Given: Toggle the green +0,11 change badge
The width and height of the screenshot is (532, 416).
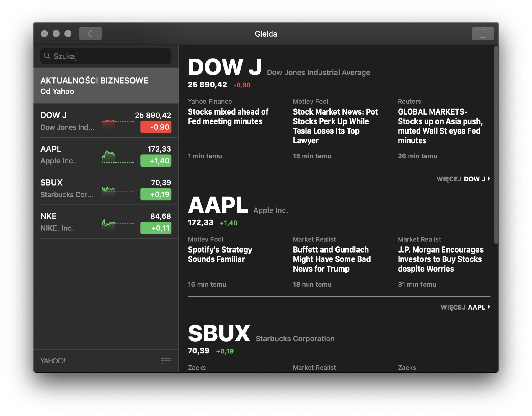Looking at the screenshot, I should 156,228.
